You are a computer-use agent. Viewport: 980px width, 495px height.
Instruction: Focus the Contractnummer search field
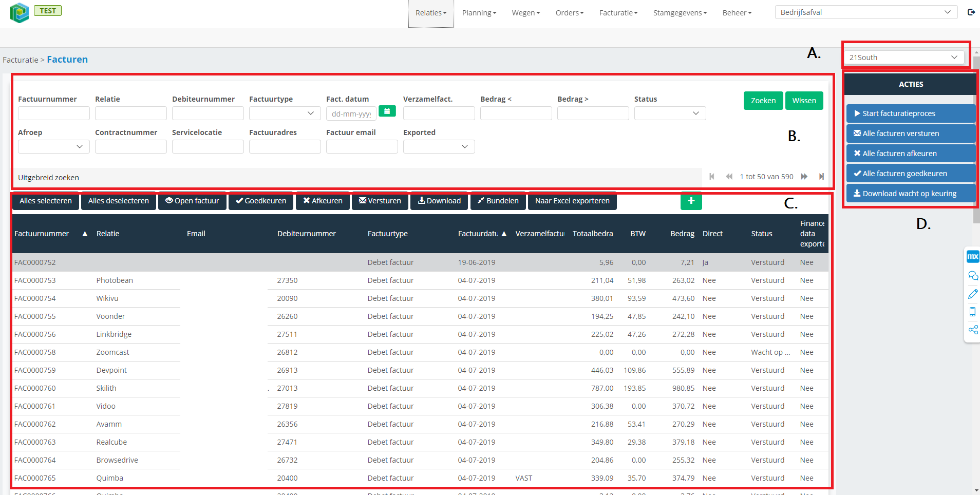click(x=130, y=146)
